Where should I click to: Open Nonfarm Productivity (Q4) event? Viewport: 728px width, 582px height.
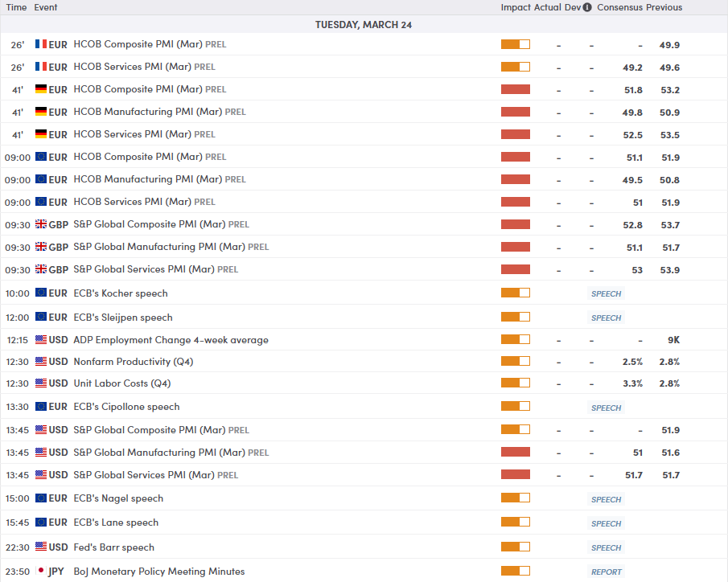tap(134, 362)
